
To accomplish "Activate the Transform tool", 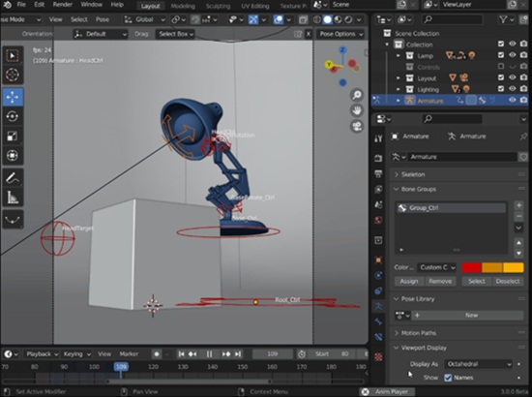I will 13,156.
